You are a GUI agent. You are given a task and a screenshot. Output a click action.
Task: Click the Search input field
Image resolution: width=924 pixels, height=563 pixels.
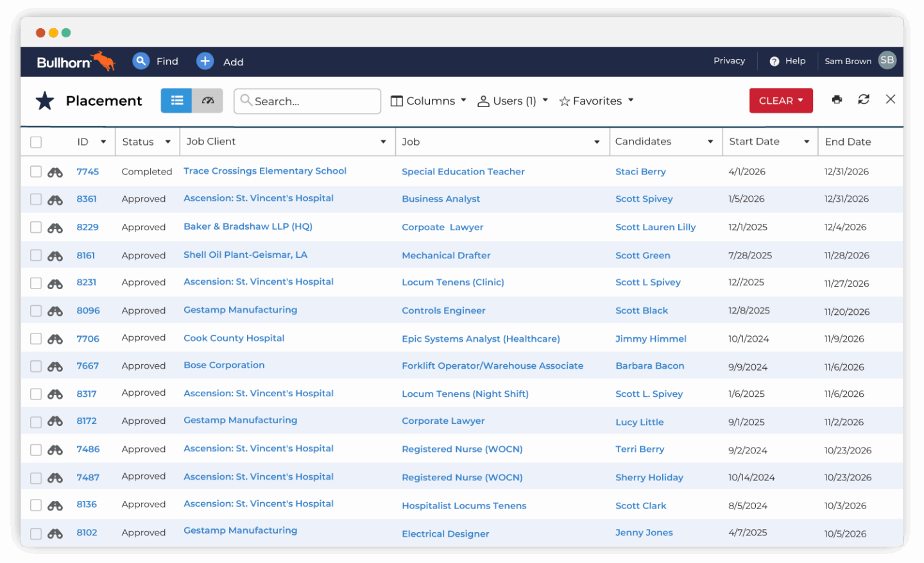(307, 101)
